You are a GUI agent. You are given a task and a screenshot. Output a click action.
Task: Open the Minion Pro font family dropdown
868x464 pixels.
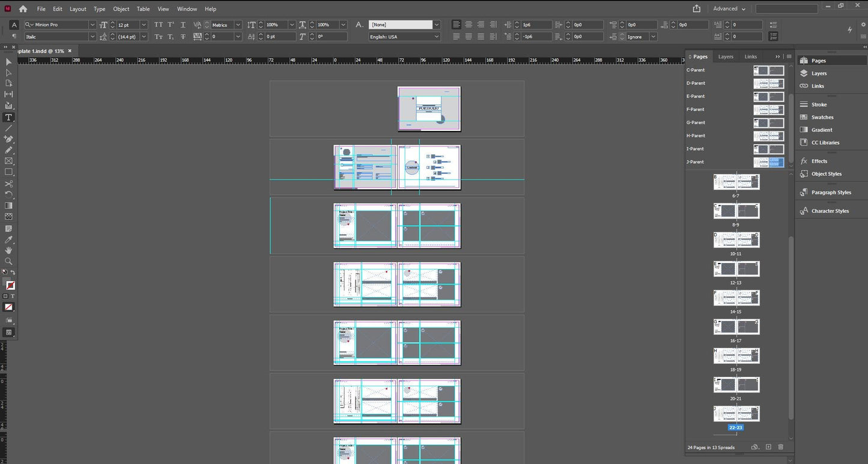point(92,25)
